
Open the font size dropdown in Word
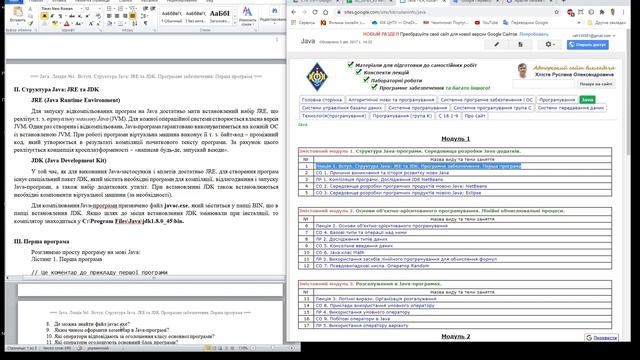(100, 9)
